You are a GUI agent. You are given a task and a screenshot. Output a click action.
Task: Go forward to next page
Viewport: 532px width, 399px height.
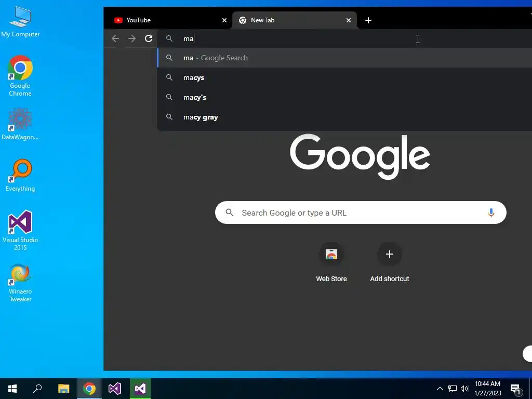(132, 38)
